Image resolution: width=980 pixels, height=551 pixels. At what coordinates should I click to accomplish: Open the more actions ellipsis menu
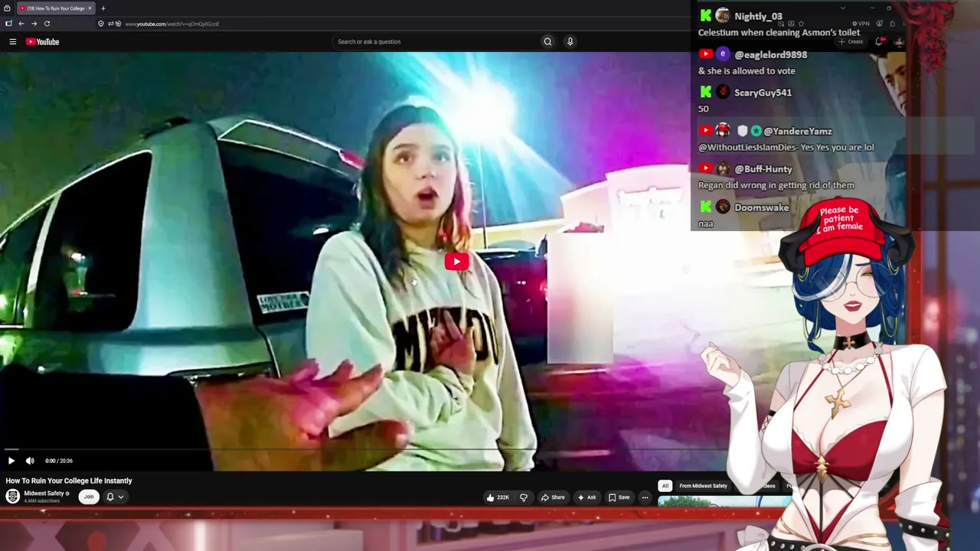tap(645, 497)
